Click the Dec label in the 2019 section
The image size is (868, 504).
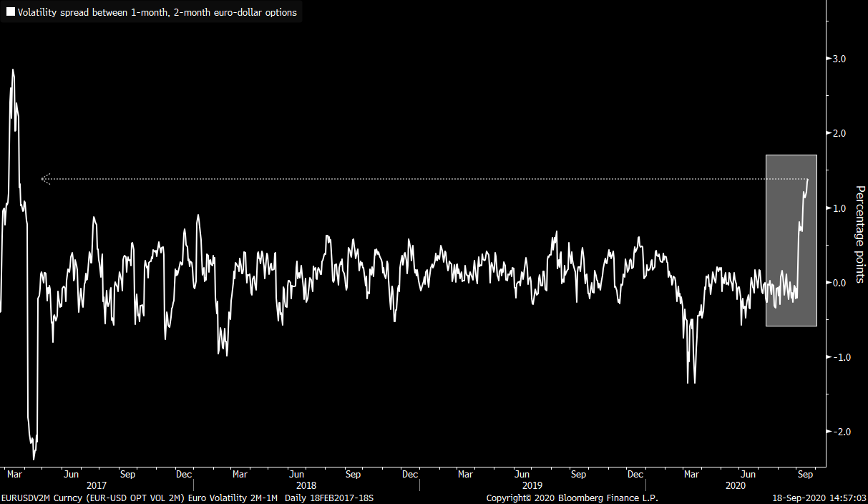point(635,474)
